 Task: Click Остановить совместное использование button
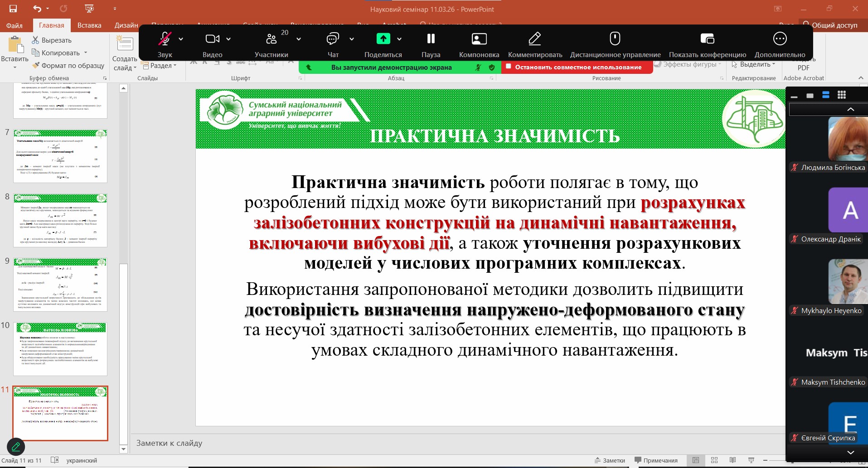coord(577,67)
